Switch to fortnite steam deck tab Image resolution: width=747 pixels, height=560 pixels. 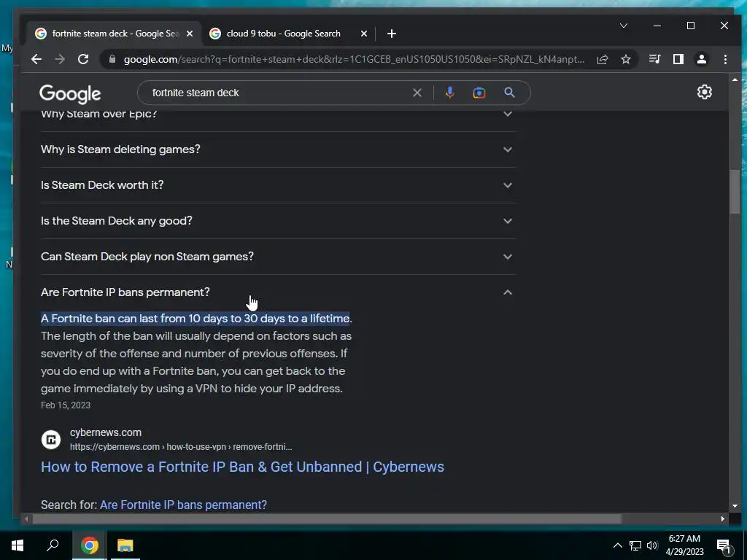click(116, 34)
